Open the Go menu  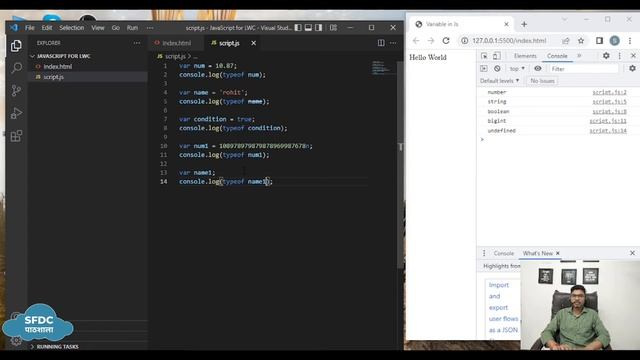116,27
